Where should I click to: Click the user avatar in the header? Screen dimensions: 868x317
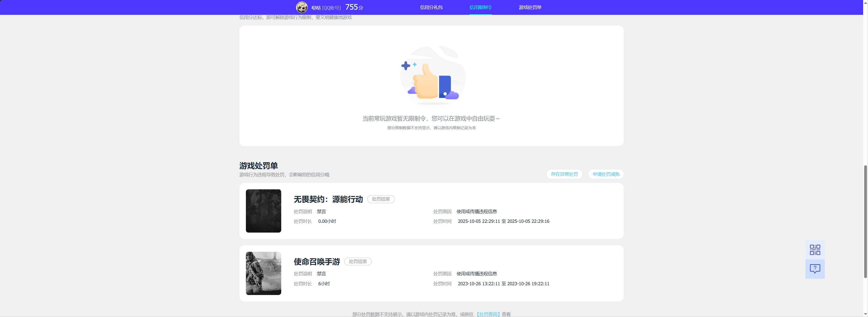click(301, 7)
